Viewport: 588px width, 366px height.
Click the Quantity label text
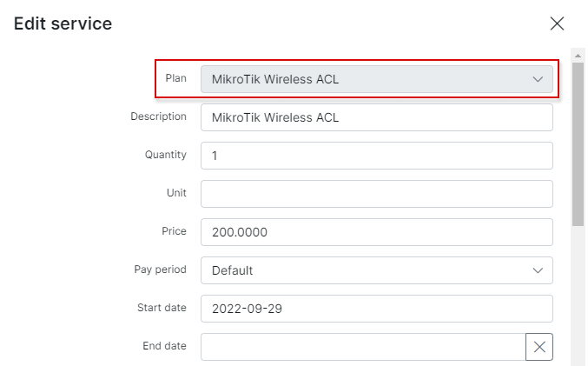165,155
